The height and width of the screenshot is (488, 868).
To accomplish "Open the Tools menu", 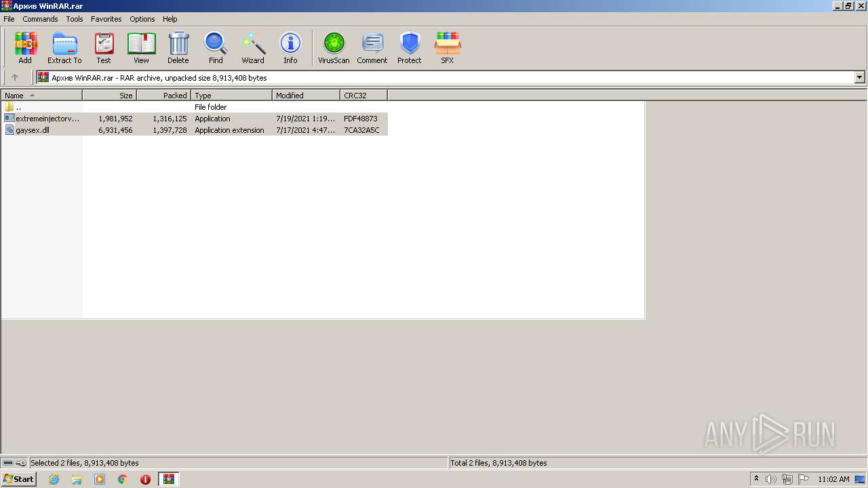I will (75, 19).
